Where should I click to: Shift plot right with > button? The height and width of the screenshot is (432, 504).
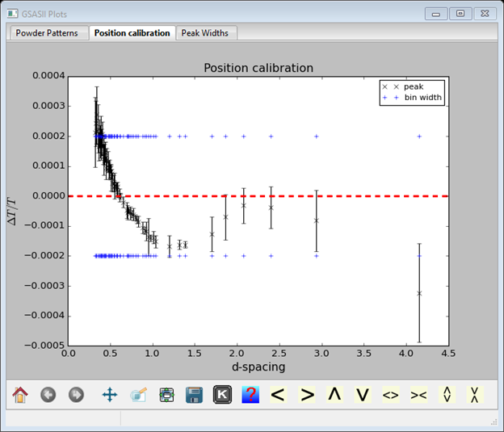(307, 395)
